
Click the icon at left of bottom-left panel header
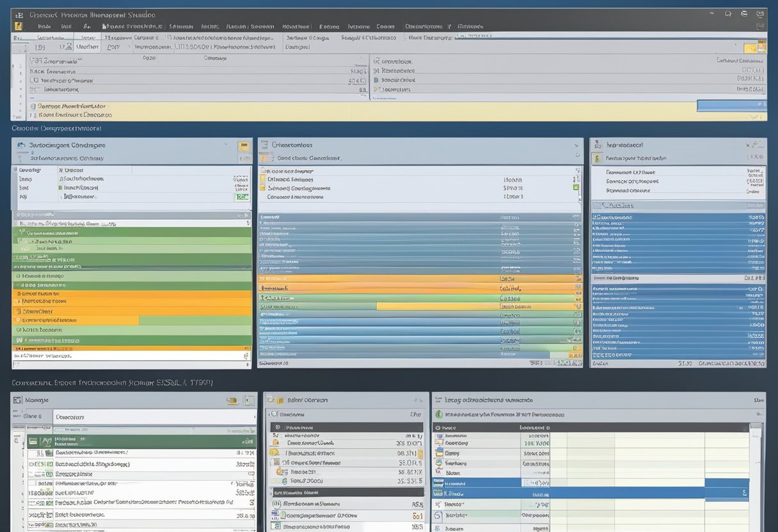pos(18,400)
